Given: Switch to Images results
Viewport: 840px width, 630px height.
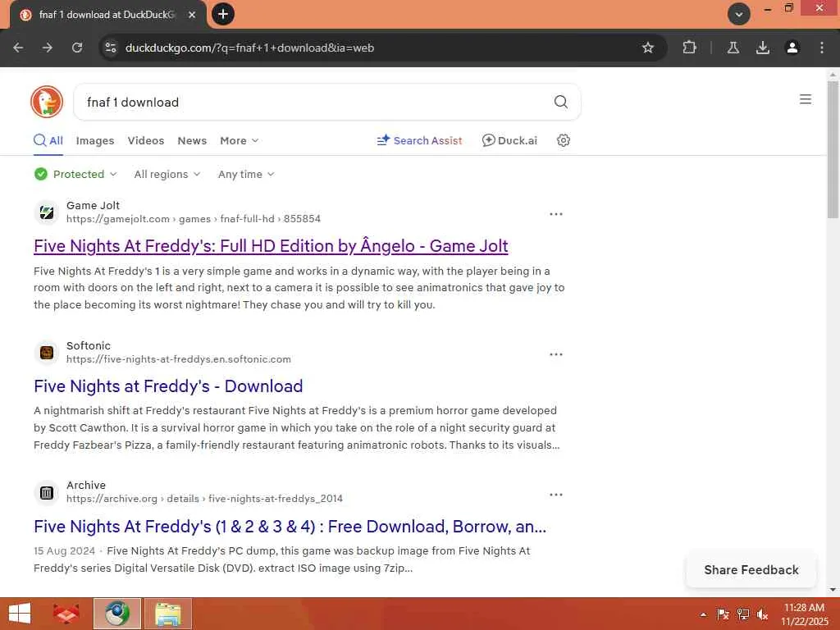Looking at the screenshot, I should pos(95,140).
